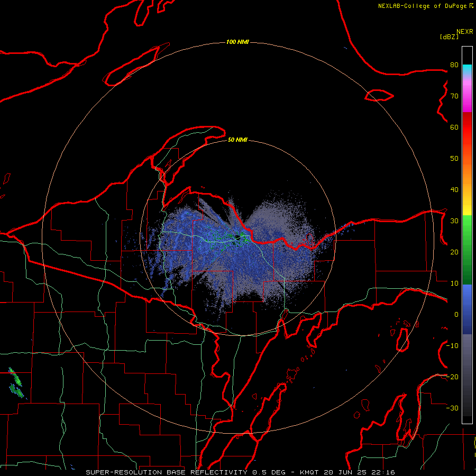This screenshot has width=476, height=476.
Task: Click SUPER-RESOLUTION BASE REFLECTIVITY caption text
Action: (x=167, y=472)
